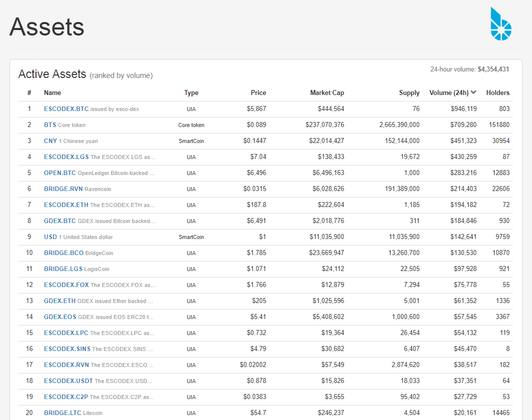Open the CNY asset page
The height and width of the screenshot is (420, 532).
coord(50,141)
